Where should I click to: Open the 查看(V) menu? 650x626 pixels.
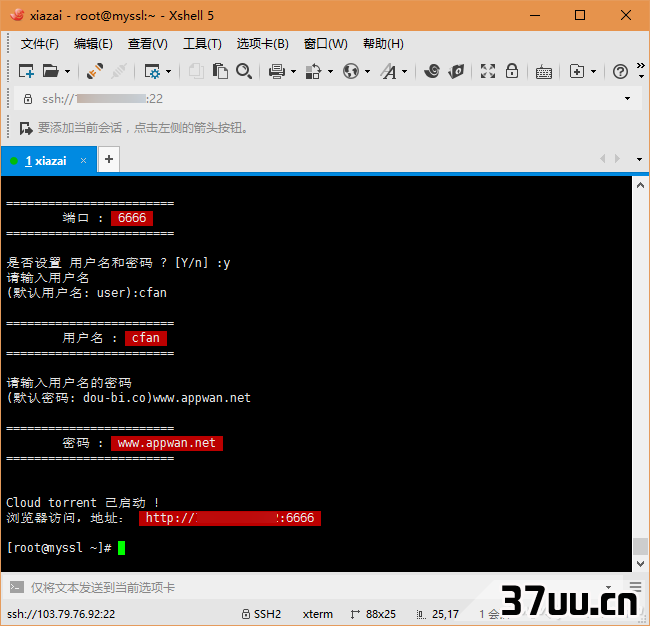(x=148, y=44)
